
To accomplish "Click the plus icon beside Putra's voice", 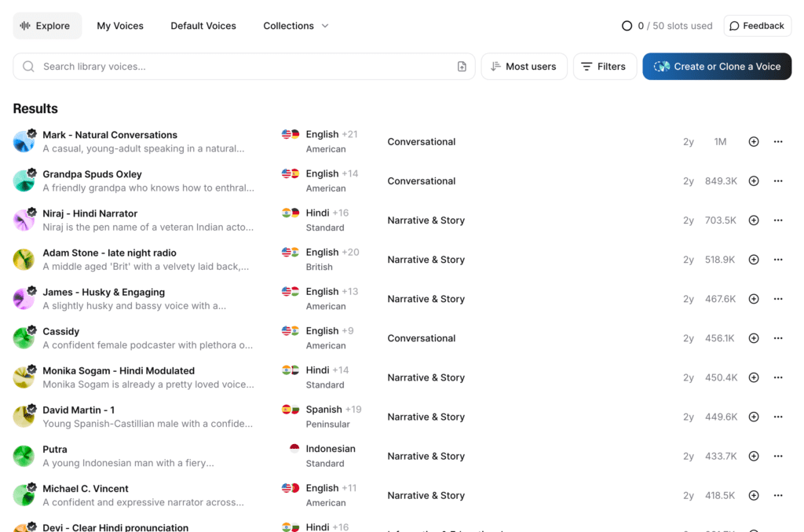I will tap(753, 456).
